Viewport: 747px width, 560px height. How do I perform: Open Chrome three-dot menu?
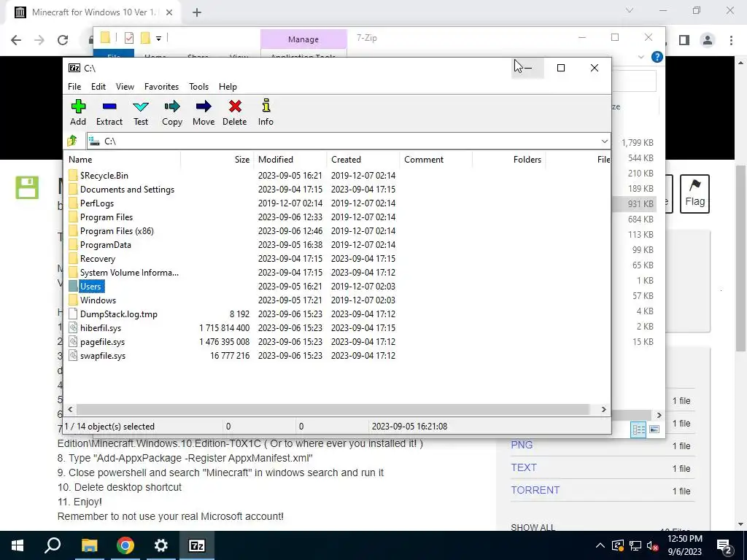click(x=731, y=41)
